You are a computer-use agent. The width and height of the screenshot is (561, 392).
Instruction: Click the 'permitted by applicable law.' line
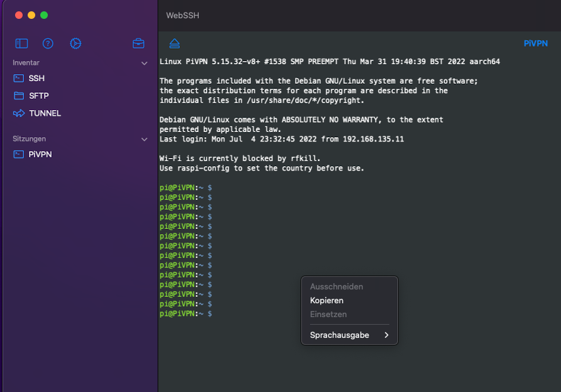[220, 129]
